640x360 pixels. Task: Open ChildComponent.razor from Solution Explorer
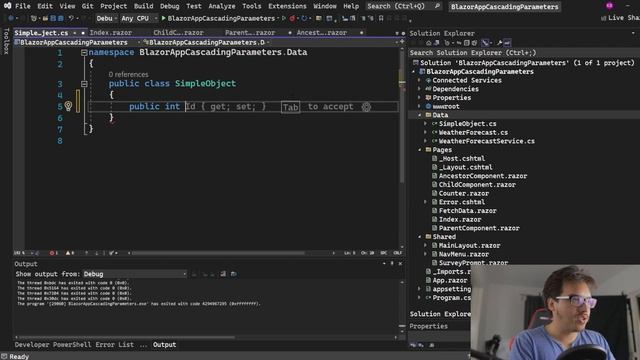click(477, 185)
